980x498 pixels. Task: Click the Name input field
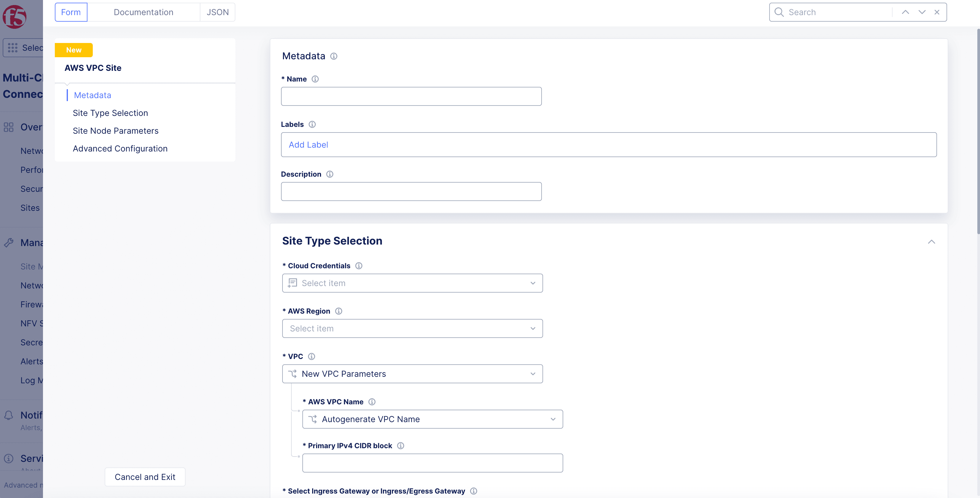(x=411, y=96)
